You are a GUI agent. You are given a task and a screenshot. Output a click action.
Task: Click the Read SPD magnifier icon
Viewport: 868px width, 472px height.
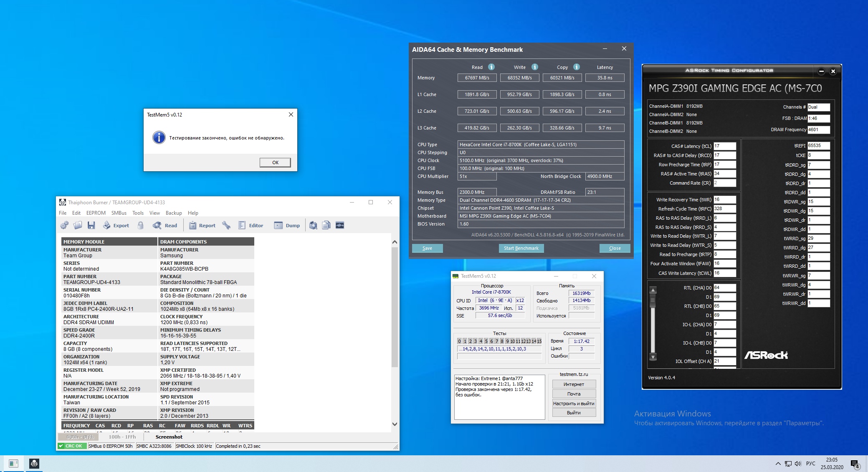point(157,226)
